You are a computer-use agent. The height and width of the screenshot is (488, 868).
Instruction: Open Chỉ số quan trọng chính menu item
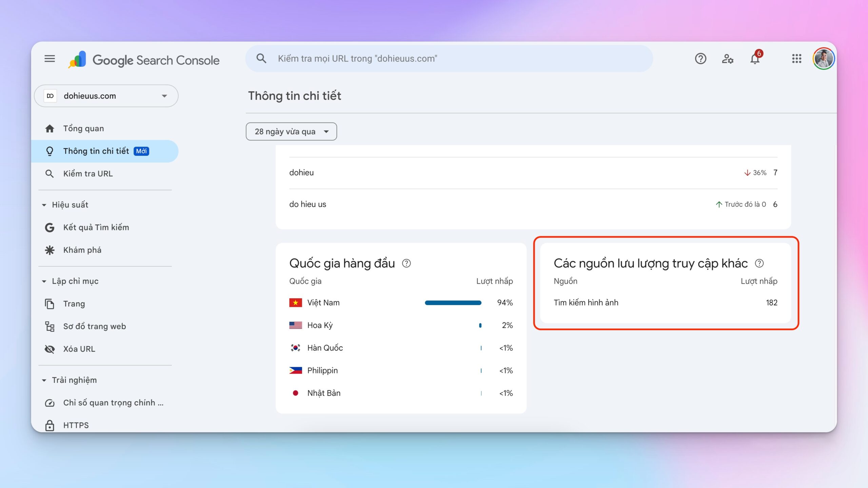click(x=104, y=403)
